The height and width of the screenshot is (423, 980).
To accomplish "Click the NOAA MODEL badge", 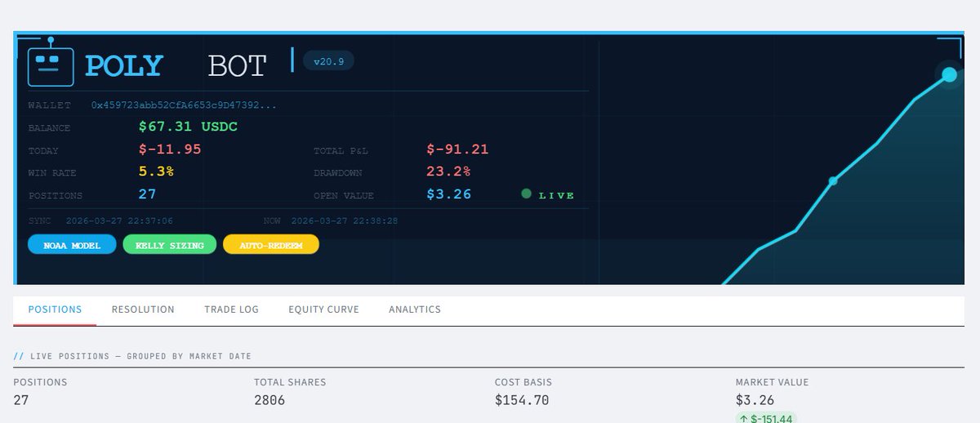I will click(x=72, y=244).
